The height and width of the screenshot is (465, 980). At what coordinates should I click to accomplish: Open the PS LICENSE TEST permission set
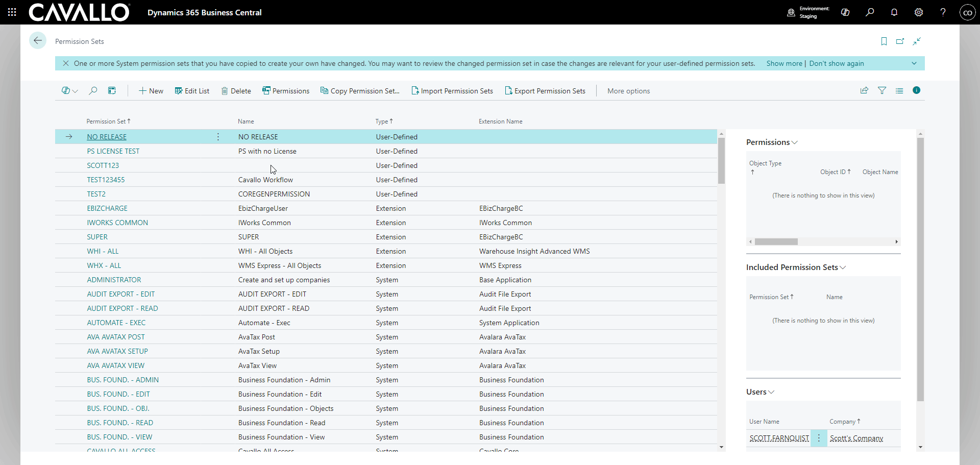tap(113, 151)
